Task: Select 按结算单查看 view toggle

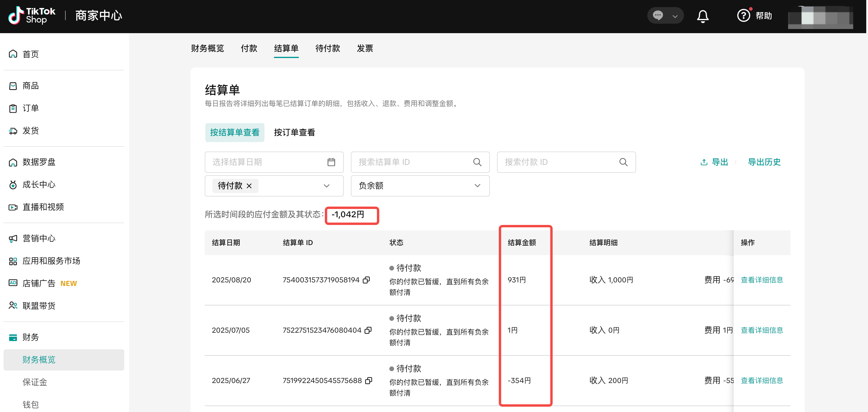Action: click(235, 133)
